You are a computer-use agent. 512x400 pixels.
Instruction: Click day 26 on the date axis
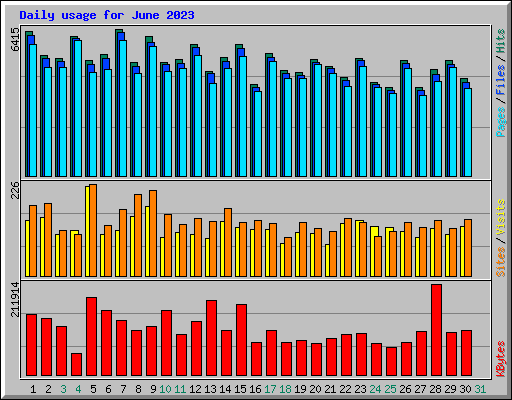(x=405, y=389)
